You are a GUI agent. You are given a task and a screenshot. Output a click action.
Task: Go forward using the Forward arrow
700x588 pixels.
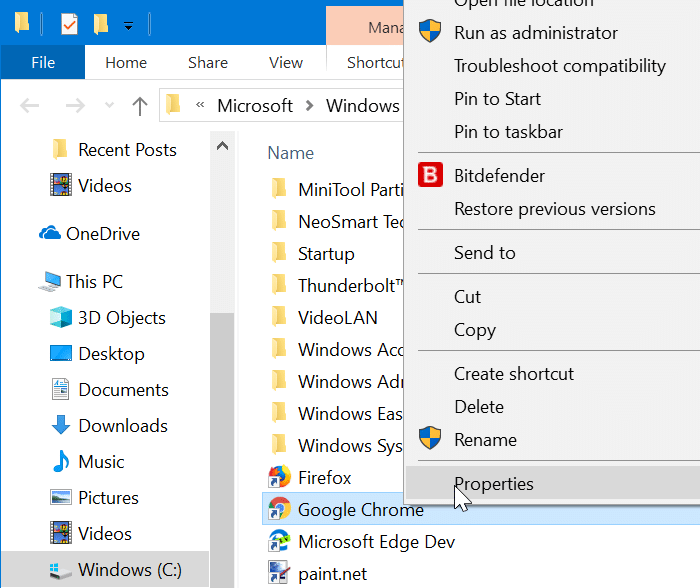(x=75, y=106)
